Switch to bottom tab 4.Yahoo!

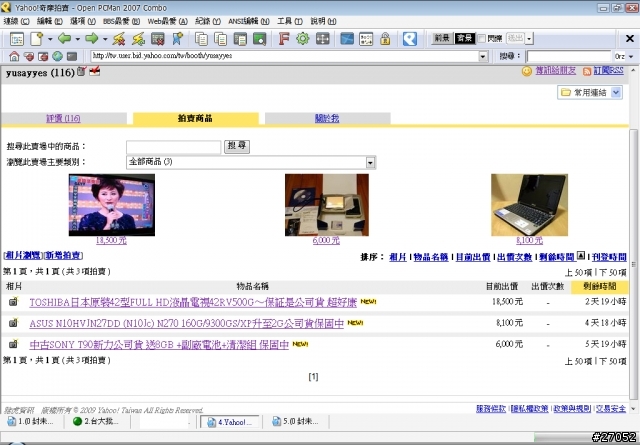[230, 422]
